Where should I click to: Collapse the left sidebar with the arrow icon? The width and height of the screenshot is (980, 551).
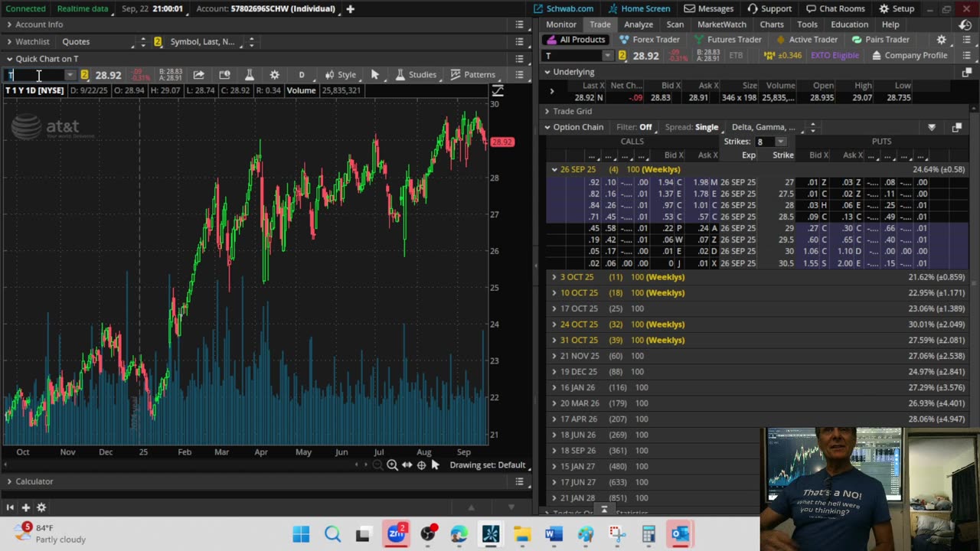click(x=10, y=507)
